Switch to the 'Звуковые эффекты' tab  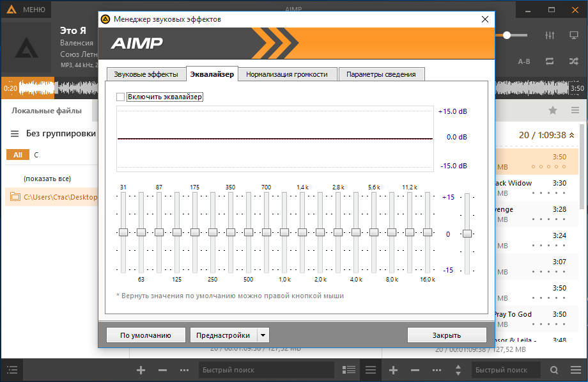click(146, 74)
